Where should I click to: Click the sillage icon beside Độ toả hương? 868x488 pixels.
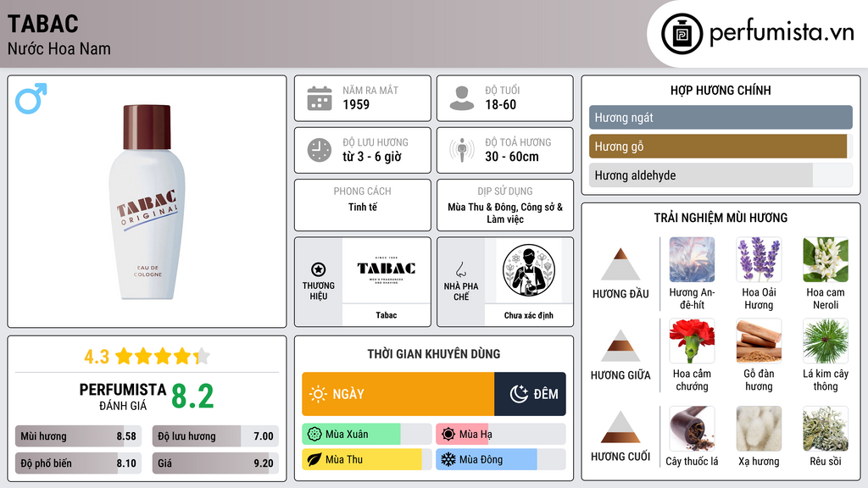pos(462,150)
